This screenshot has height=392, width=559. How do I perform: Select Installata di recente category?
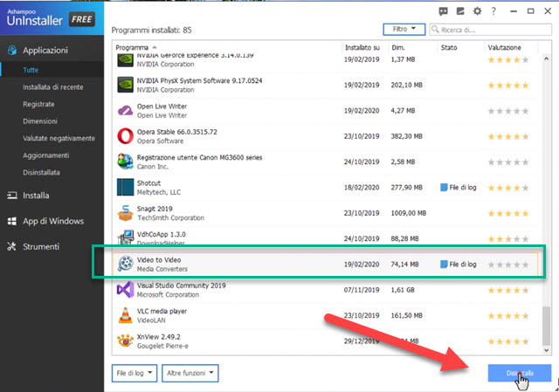(x=52, y=87)
